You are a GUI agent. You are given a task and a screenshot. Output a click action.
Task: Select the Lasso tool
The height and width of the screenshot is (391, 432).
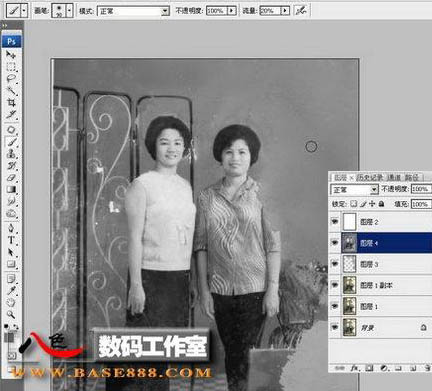pyautogui.click(x=11, y=79)
